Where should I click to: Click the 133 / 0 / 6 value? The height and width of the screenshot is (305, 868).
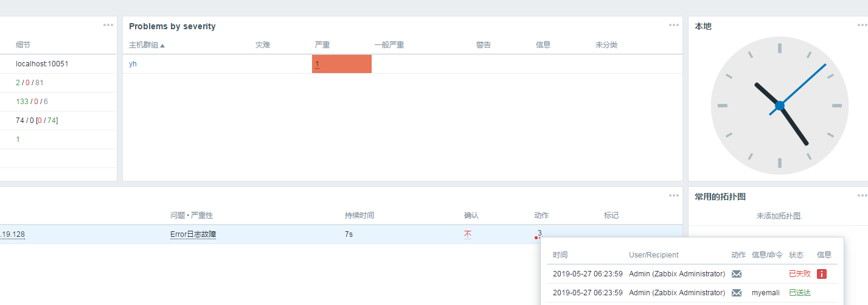pyautogui.click(x=32, y=102)
